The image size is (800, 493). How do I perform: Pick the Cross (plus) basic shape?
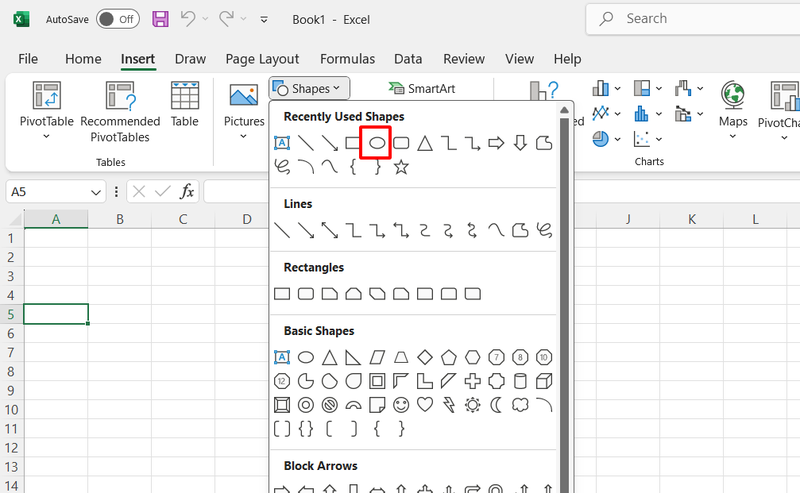tap(472, 381)
